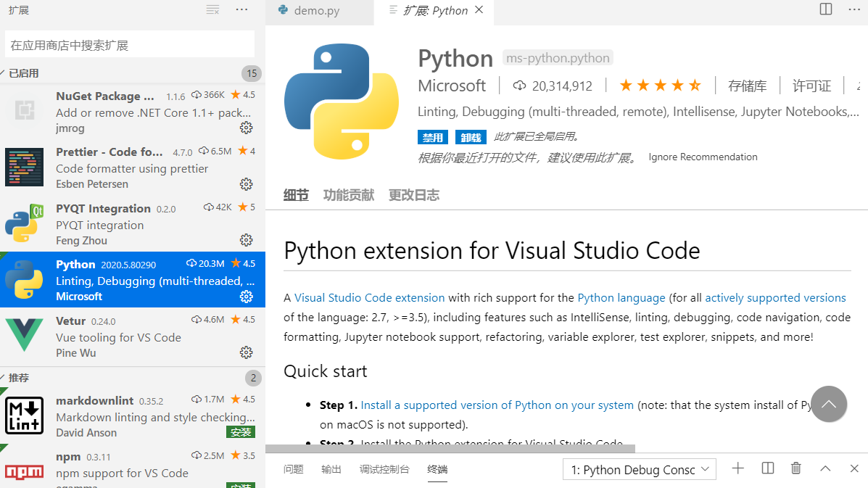Click the Python extension star rating
The height and width of the screenshot is (488, 868).
click(x=661, y=86)
